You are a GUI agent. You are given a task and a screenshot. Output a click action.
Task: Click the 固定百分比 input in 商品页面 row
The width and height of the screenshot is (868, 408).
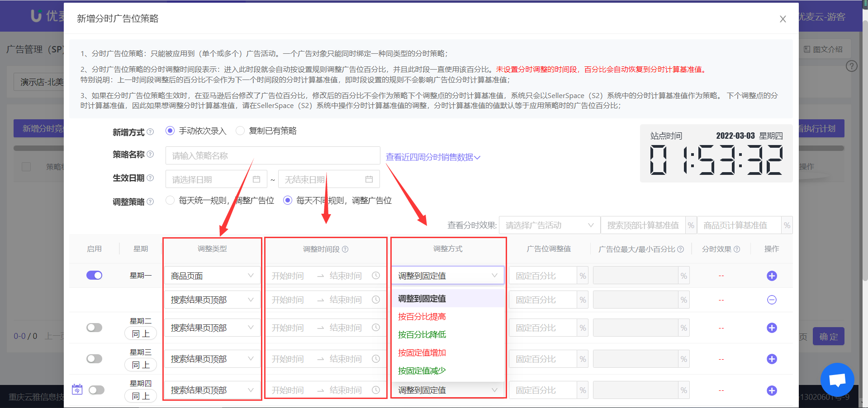click(x=543, y=276)
